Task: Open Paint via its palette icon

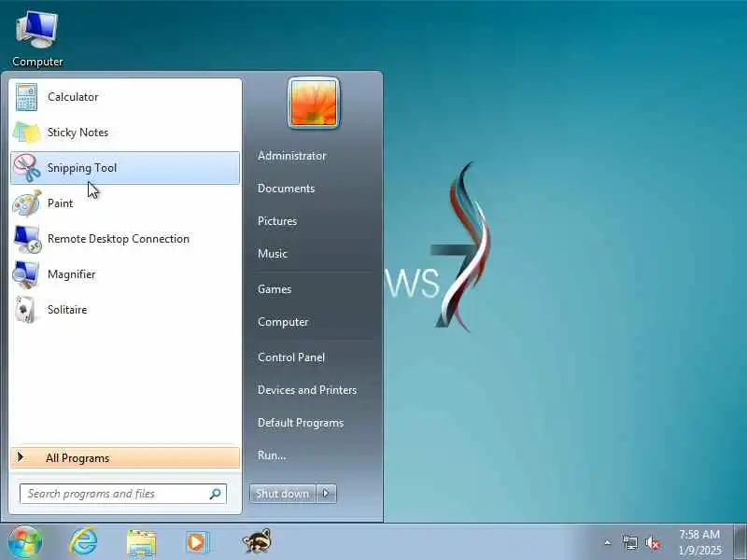Action: tap(26, 203)
